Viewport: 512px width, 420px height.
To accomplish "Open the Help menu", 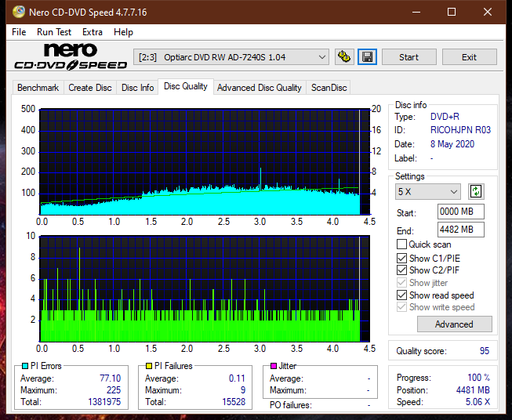I will 123,32.
